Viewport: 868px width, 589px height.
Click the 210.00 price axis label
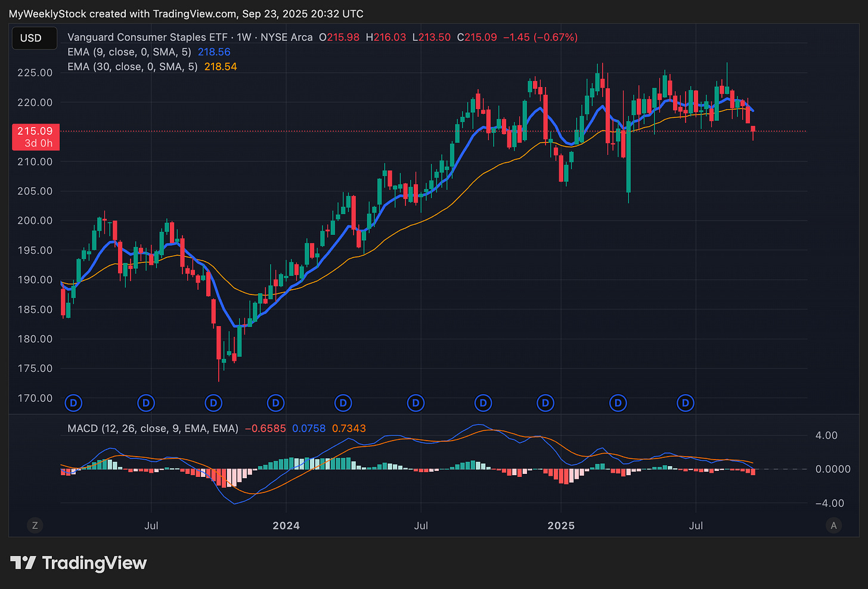pyautogui.click(x=35, y=162)
